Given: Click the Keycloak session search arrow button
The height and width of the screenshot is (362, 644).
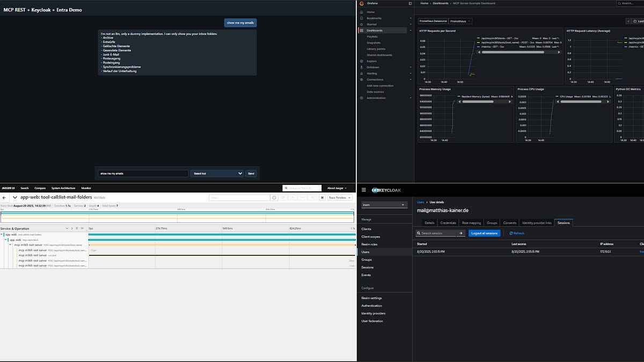Looking at the screenshot, I should click(460, 233).
